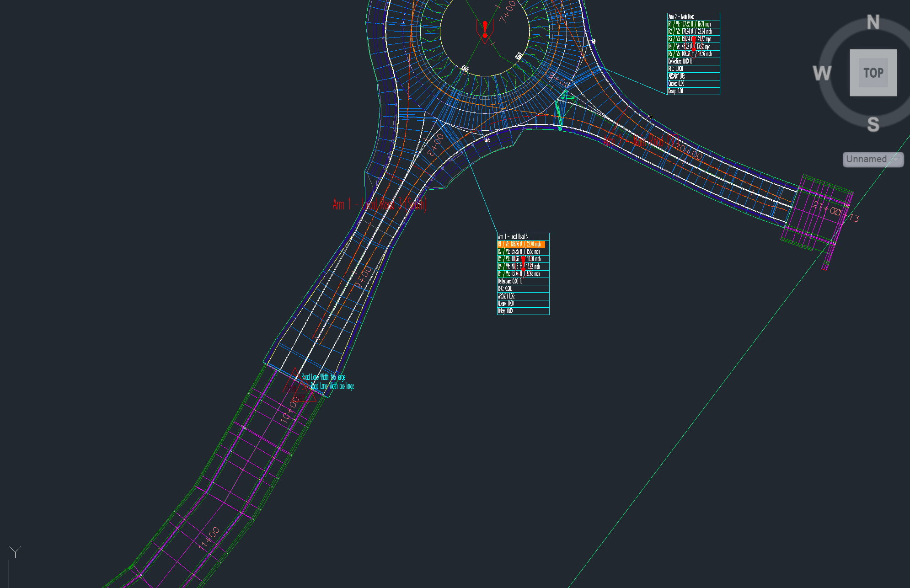910x588 pixels.
Task: Click the 'Arm 1 - Local Road 3' table header
Action: (x=512, y=237)
